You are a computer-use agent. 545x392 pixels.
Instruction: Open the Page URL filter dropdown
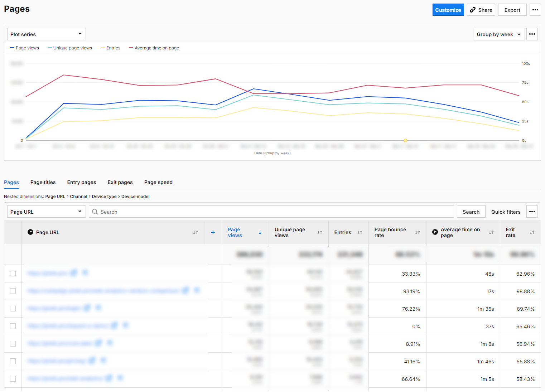[46, 212]
